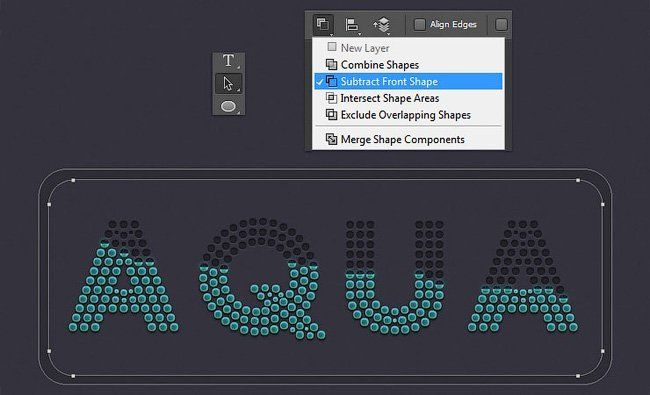The image size is (650, 395).
Task: Choose Intersect Shape Areas entry
Action: pos(408,98)
